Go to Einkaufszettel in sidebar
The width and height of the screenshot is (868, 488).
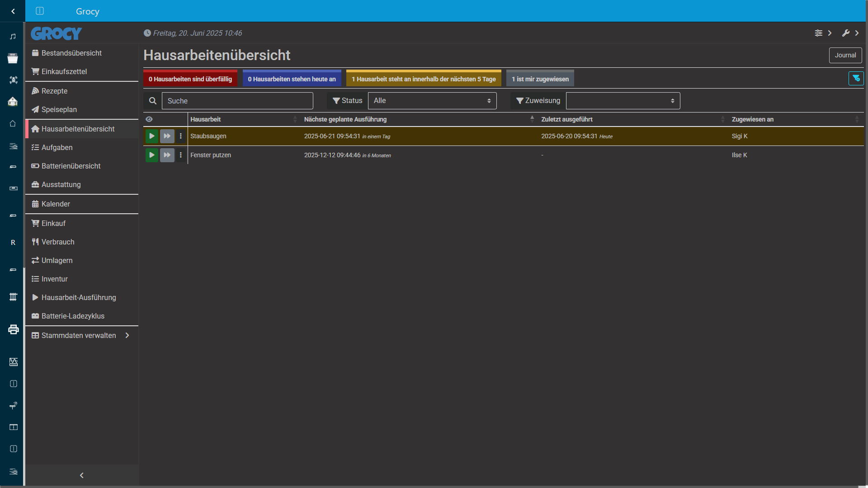tap(64, 71)
